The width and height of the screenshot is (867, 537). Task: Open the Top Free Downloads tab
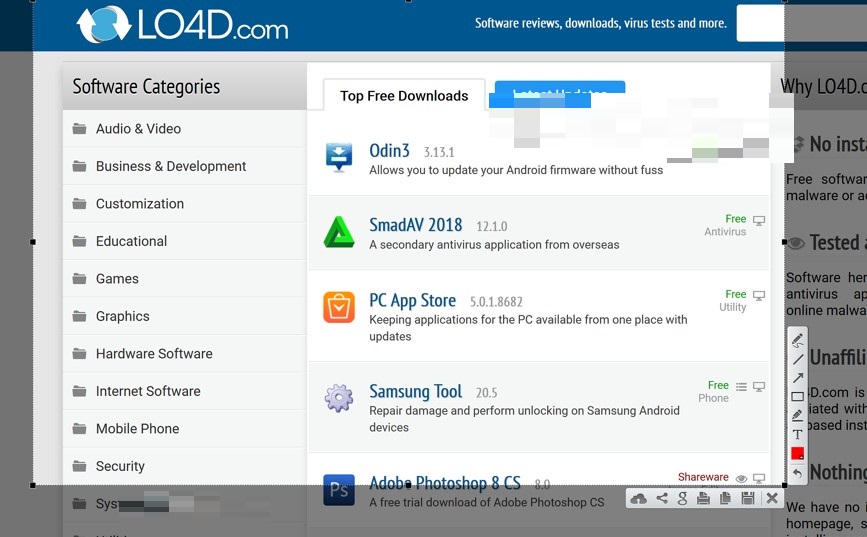pyautogui.click(x=404, y=96)
